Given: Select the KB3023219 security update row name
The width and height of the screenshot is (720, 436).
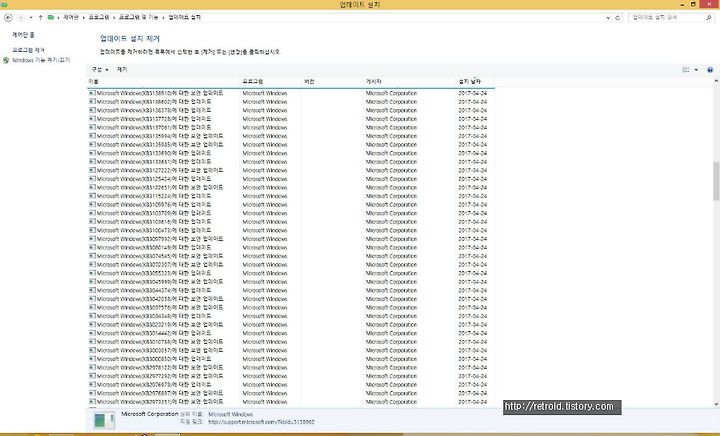Looking at the screenshot, I should 160,324.
